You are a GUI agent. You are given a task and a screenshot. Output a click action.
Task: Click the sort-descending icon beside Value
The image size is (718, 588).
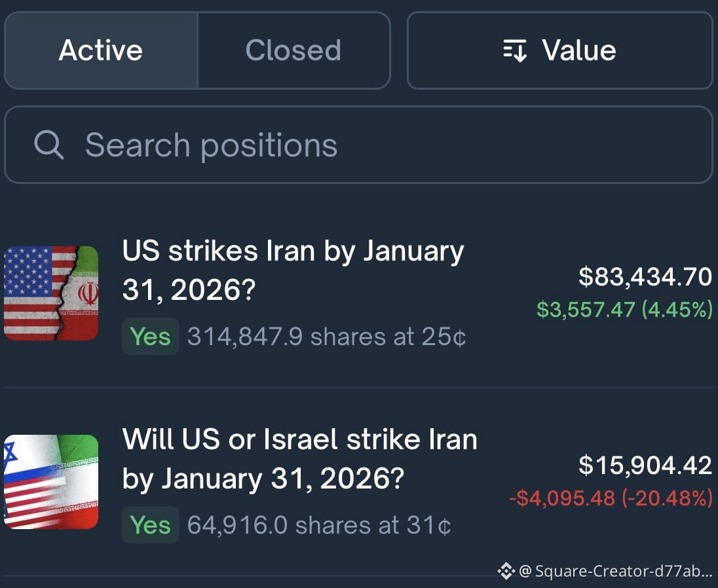[x=515, y=50]
